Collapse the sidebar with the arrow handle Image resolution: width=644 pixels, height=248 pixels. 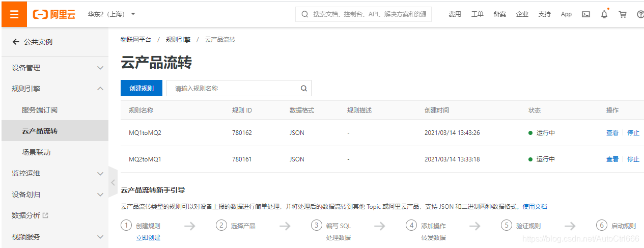pyautogui.click(x=113, y=182)
